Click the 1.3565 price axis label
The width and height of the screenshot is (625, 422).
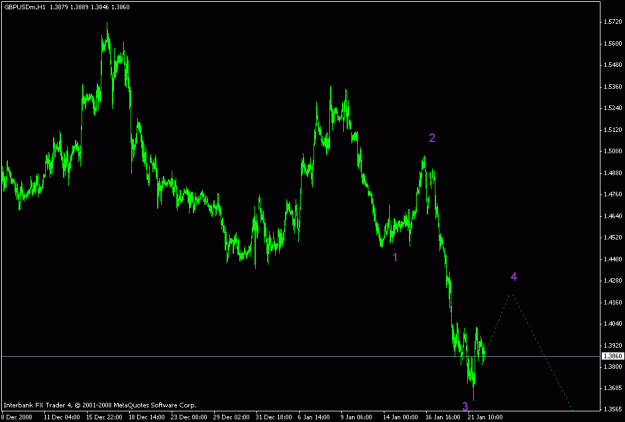(614, 409)
